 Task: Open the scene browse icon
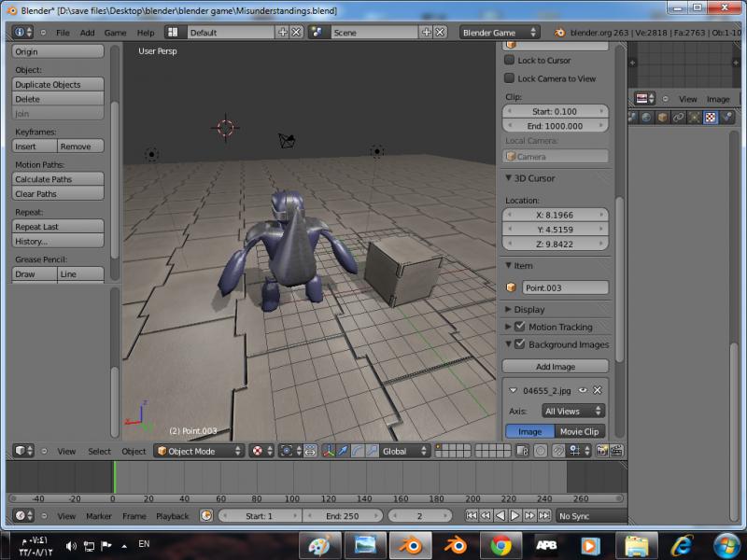coord(317,32)
